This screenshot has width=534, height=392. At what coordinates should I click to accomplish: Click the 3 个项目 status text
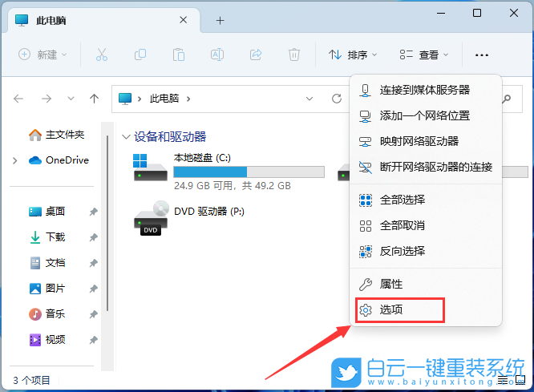pos(31,380)
